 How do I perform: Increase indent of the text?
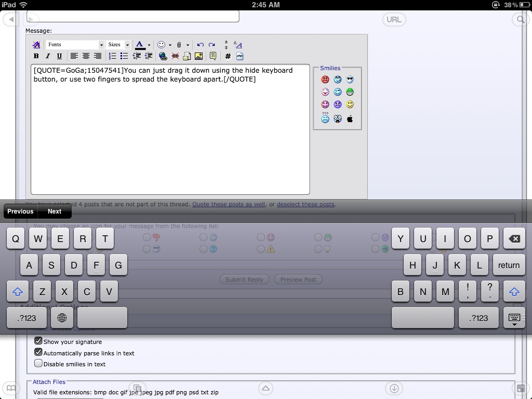coord(149,56)
